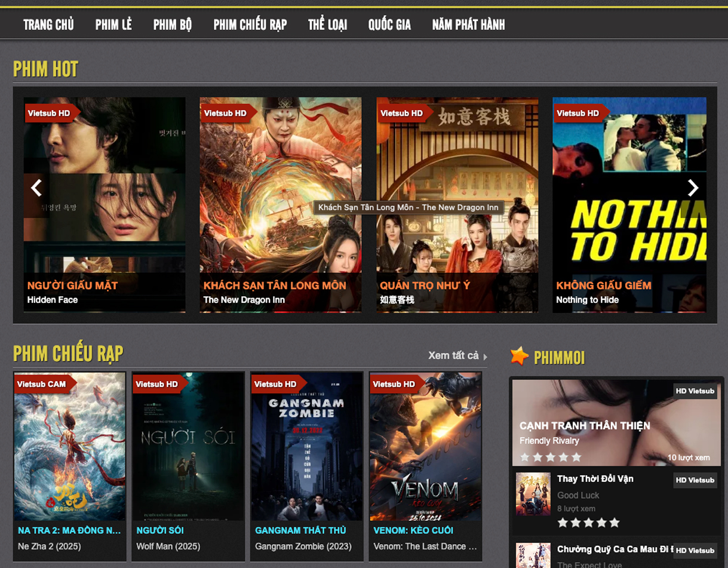Click the Vietsub CAM badge on Ne Zha 2
This screenshot has width=728, height=568.
[42, 384]
